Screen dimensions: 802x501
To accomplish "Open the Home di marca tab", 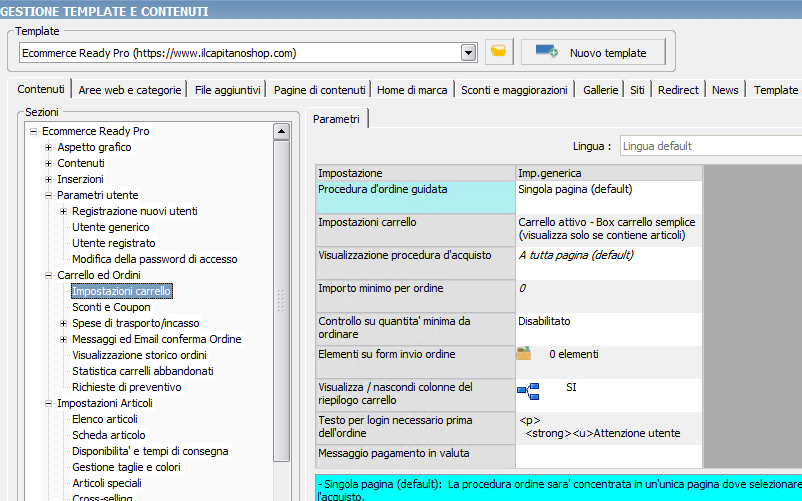I will point(412,90).
